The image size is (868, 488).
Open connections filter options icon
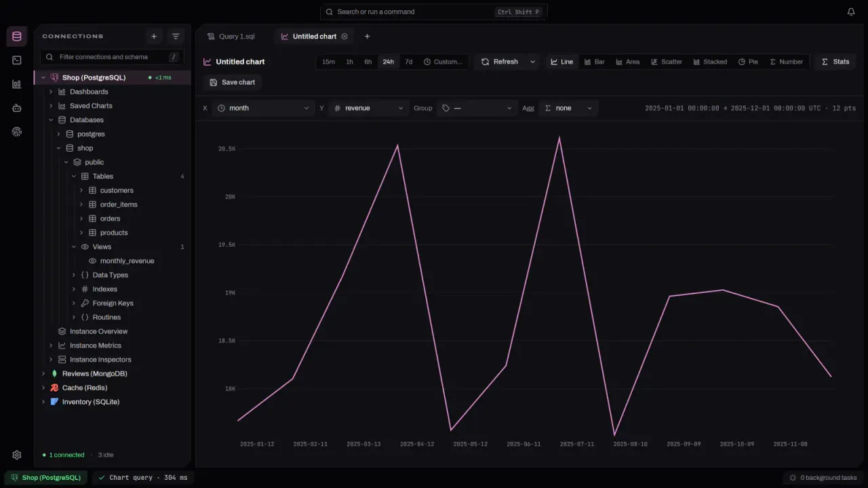coord(176,37)
